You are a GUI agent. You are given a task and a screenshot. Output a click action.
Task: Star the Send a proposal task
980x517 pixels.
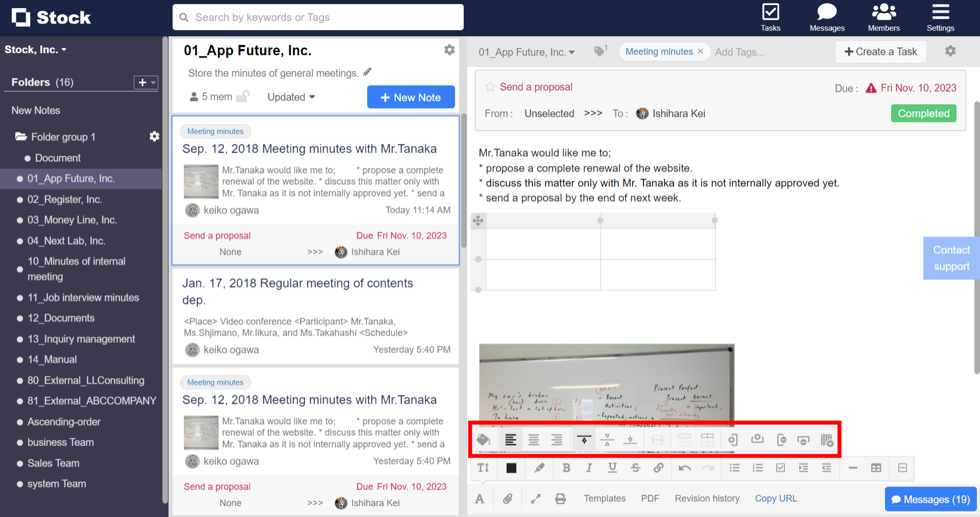(490, 87)
